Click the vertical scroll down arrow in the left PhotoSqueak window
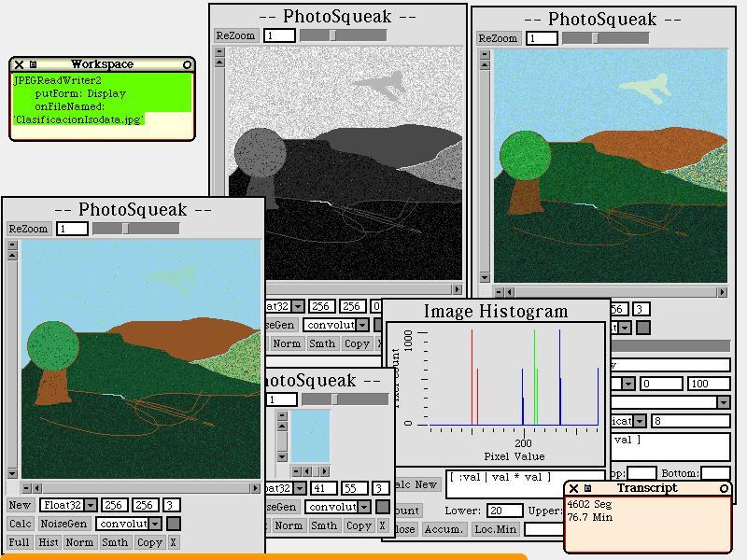Image resolution: width=747 pixels, height=560 pixels. 12,474
